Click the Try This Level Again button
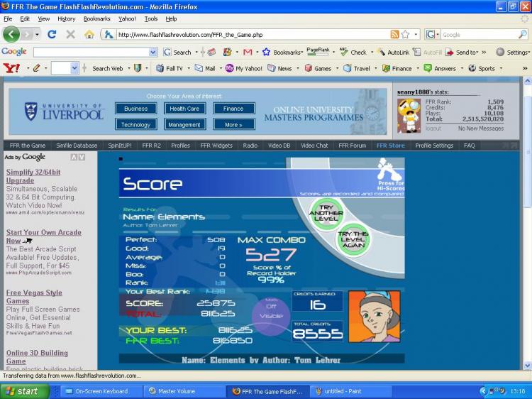The height and width of the screenshot is (399, 532). tap(353, 240)
